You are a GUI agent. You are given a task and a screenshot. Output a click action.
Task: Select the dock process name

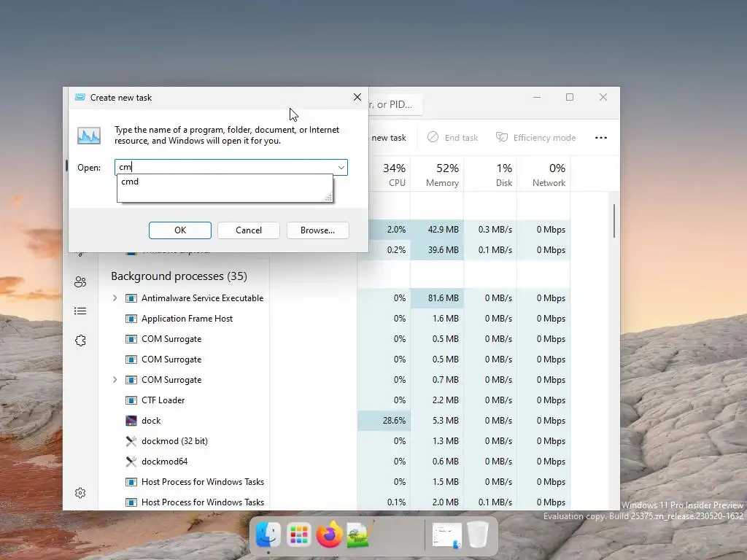151,421
